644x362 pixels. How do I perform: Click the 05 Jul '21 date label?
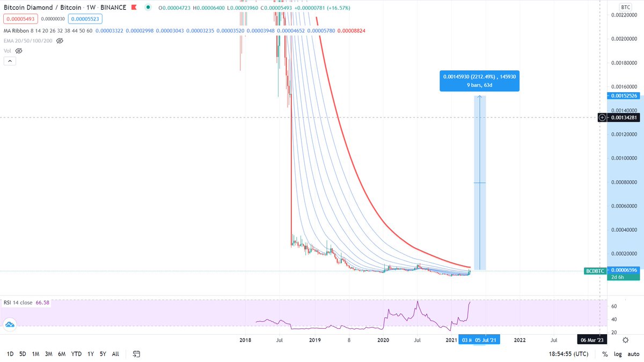[x=486, y=339]
